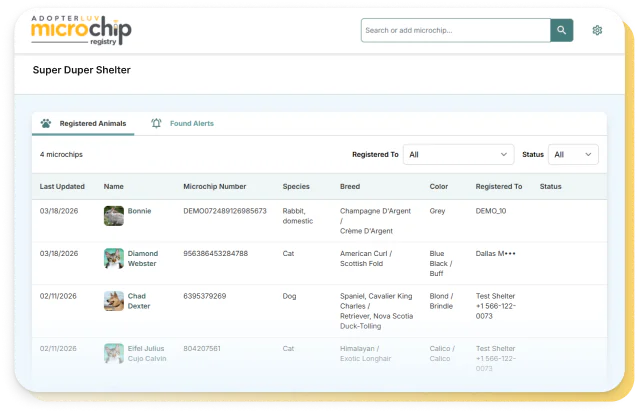This screenshot has height=413, width=640.
Task: Click the Name column header
Action: pyautogui.click(x=113, y=187)
